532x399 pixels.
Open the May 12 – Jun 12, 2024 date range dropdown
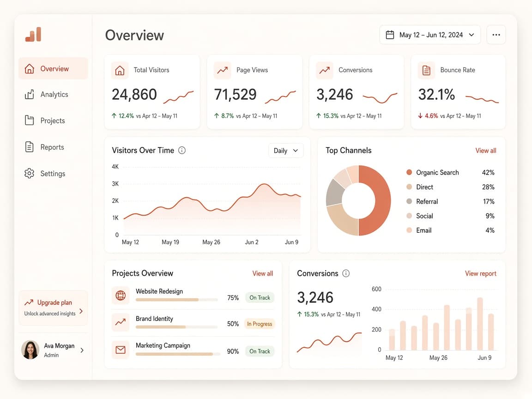point(430,35)
